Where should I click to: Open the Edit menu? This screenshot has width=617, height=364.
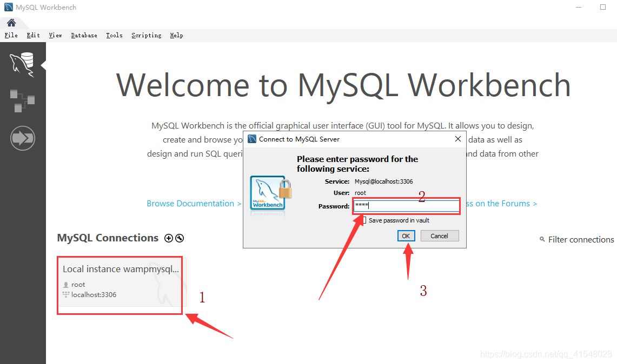pyautogui.click(x=33, y=36)
